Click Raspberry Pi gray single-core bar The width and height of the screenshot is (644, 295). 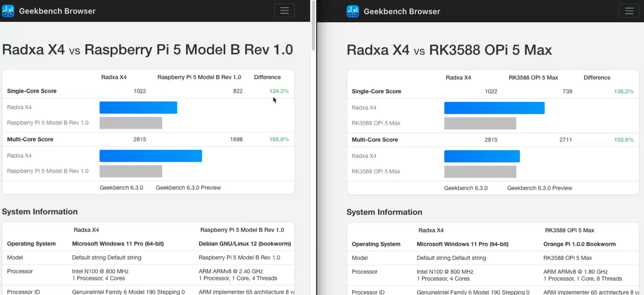pos(131,123)
